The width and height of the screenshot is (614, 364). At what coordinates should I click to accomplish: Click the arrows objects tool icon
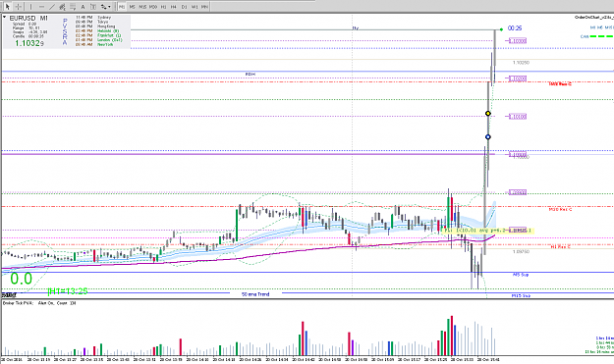pos(103,7)
